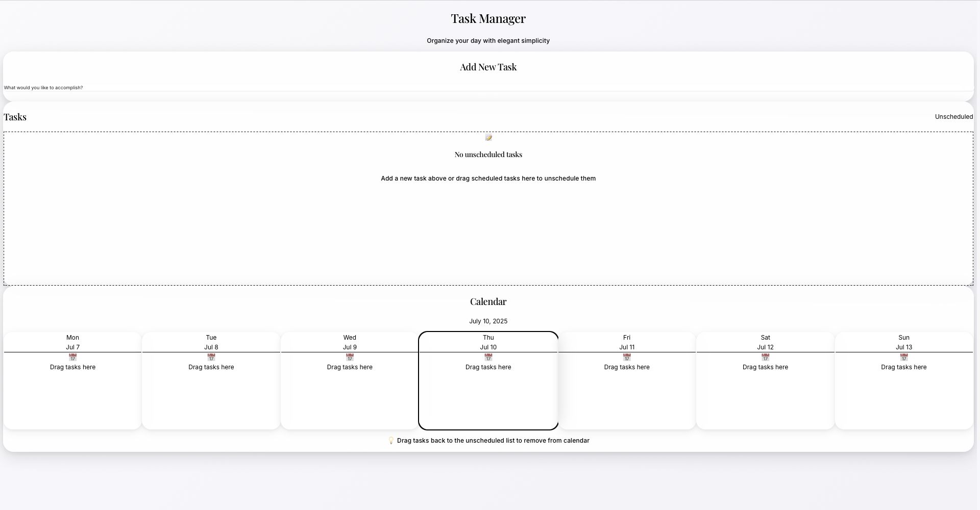Click Drag tasks here in Saturday column
This screenshot has height=510, width=980.
pyautogui.click(x=765, y=367)
